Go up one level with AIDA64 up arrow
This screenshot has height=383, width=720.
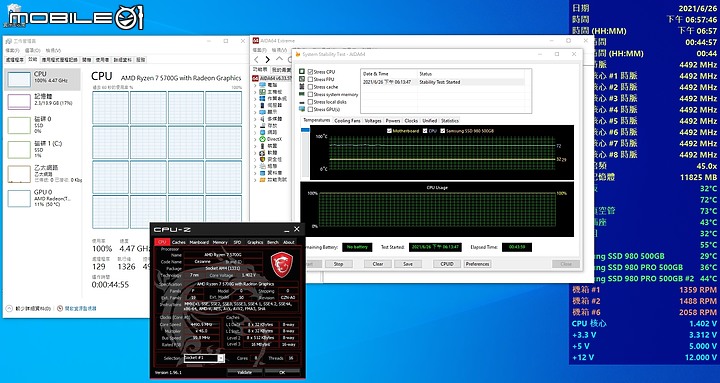(279, 59)
